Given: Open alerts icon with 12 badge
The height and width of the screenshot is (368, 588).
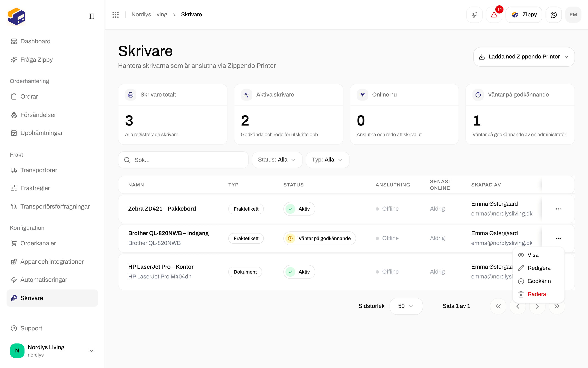Looking at the screenshot, I should click(x=494, y=15).
